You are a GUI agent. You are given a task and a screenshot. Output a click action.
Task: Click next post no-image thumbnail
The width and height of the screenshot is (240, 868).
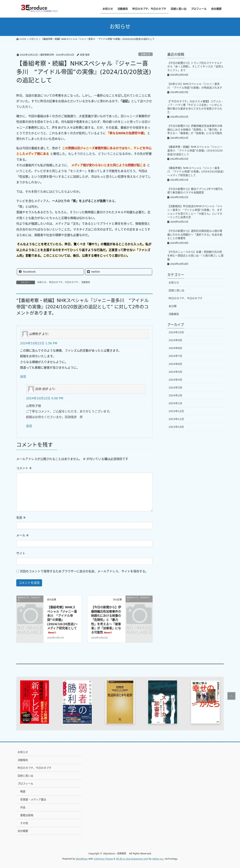point(139,619)
